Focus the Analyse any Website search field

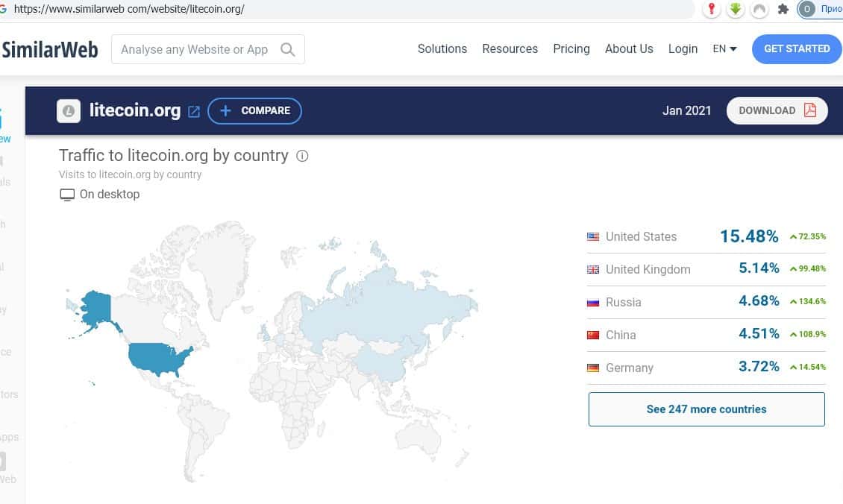194,49
